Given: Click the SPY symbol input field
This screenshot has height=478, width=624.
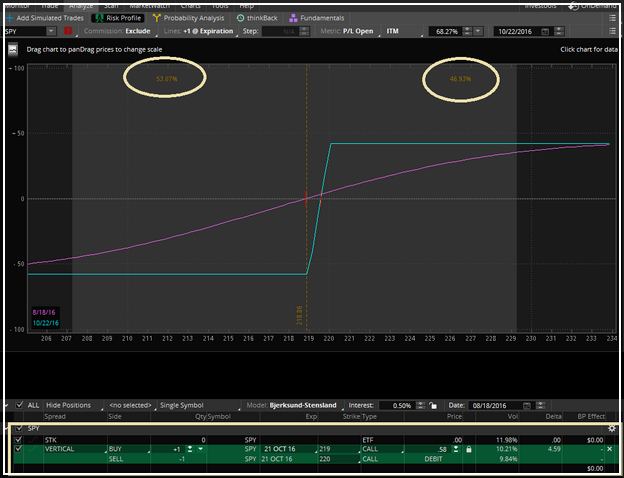Looking at the screenshot, I should 25,31.
